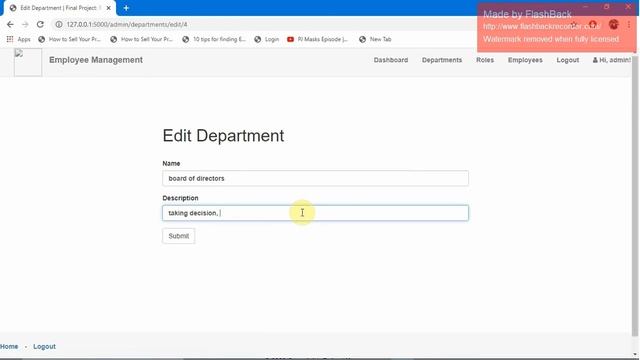Go to Dashboard in navbar
Viewport: 640px width, 360px height.
[x=391, y=60]
